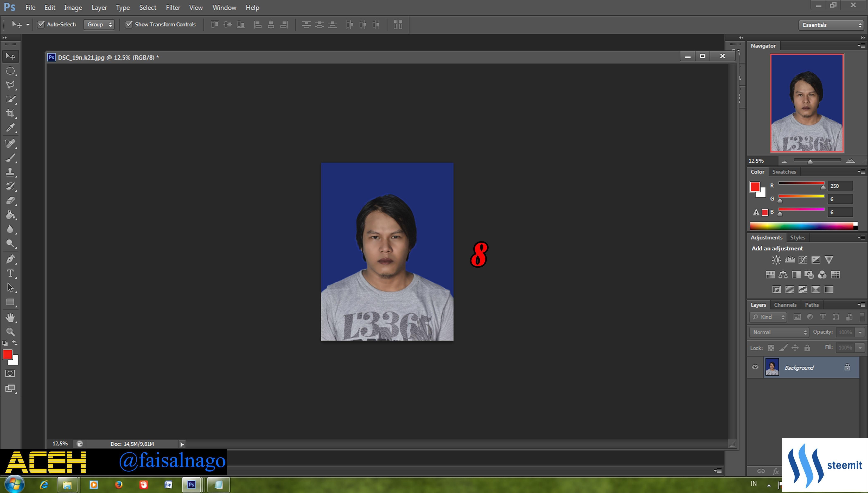Select the Clone Stamp tool

(x=10, y=172)
